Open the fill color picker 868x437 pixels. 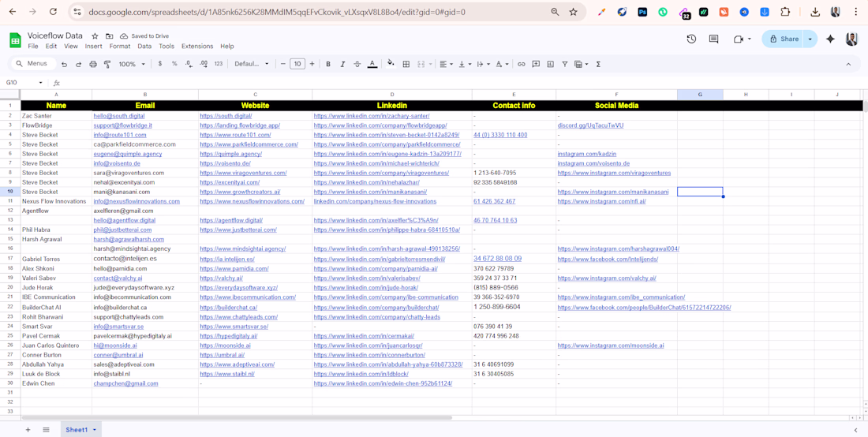pos(391,64)
